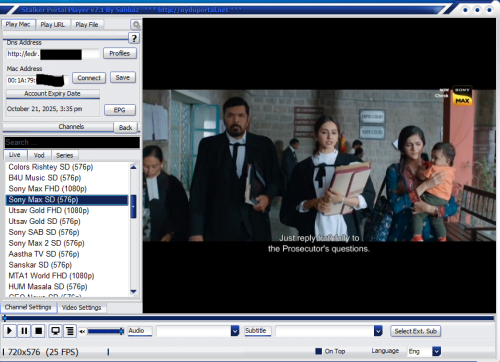The height and width of the screenshot is (362, 500).
Task: Click the Play button
Action: (x=10, y=331)
